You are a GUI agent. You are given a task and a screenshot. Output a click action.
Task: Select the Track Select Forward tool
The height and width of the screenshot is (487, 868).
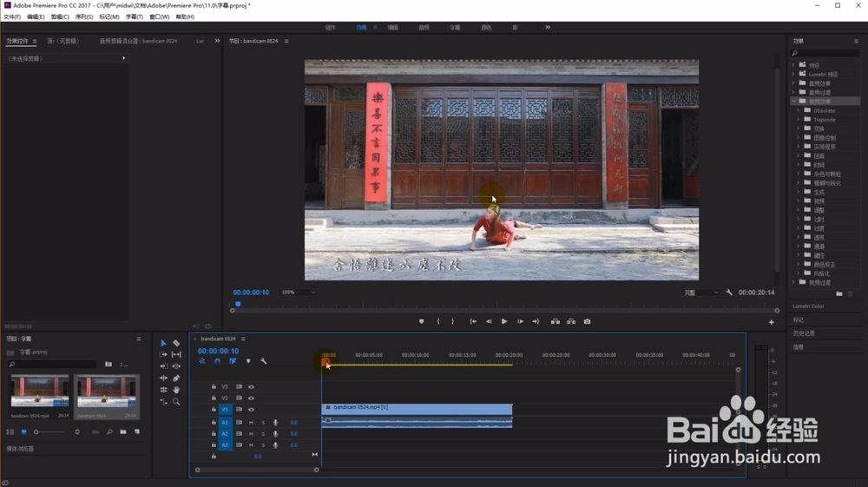(163, 355)
